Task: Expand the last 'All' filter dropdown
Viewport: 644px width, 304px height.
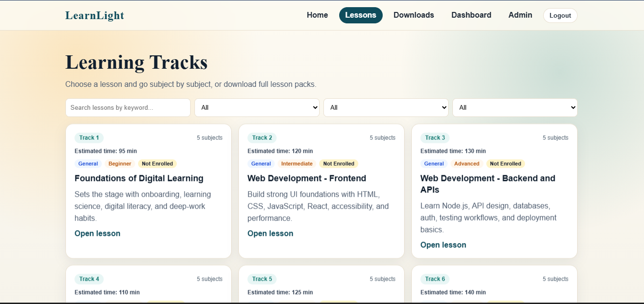Action: point(515,107)
